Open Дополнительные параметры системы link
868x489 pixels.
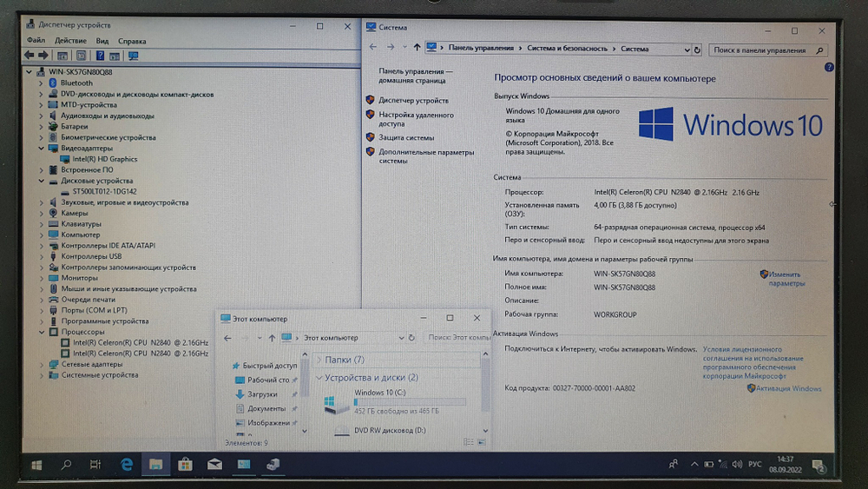[x=426, y=156]
